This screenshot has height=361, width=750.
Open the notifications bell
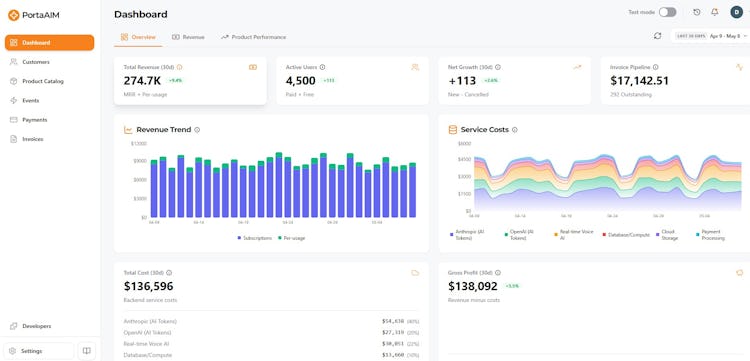click(715, 12)
